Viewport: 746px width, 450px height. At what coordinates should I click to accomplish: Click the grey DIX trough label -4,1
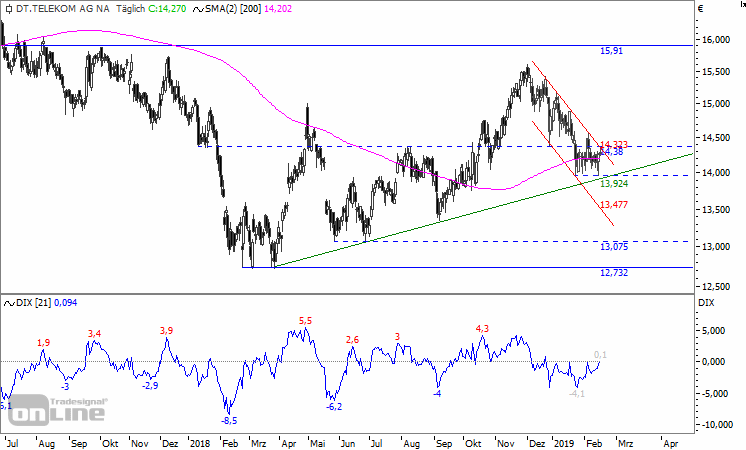click(577, 394)
